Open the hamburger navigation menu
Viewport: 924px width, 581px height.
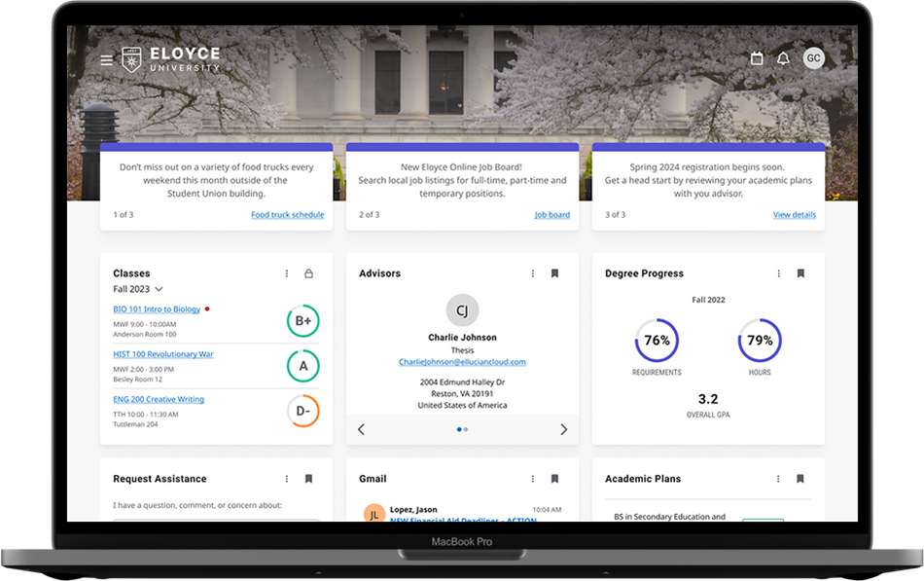106,59
